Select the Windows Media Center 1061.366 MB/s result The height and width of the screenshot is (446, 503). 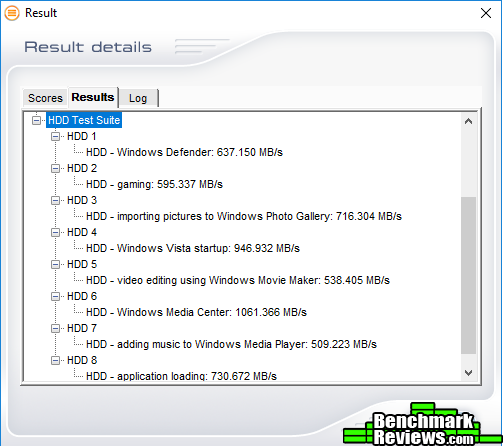[x=196, y=312]
